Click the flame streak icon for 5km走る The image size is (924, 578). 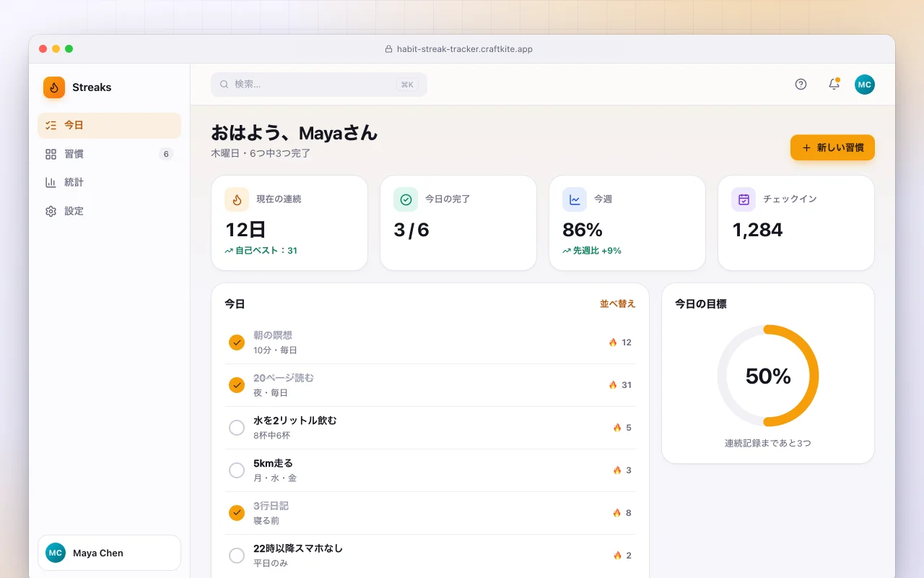pos(617,470)
